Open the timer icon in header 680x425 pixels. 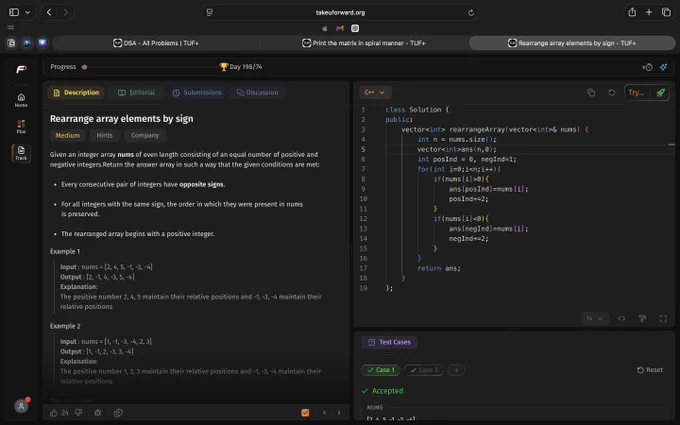(647, 67)
